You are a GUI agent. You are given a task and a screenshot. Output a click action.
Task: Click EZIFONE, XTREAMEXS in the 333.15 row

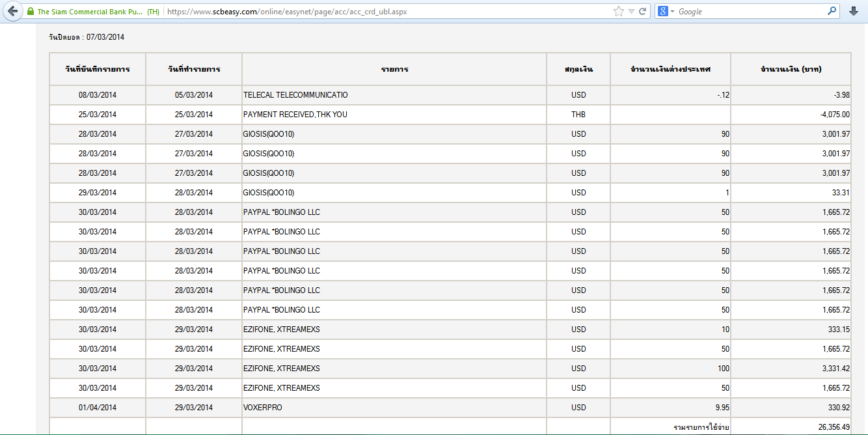coord(282,330)
